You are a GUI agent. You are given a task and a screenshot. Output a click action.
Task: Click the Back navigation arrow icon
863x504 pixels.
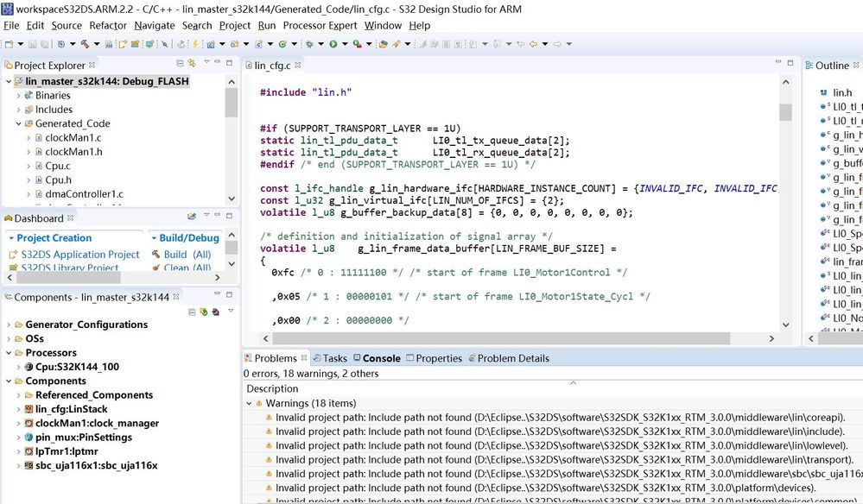click(533, 44)
